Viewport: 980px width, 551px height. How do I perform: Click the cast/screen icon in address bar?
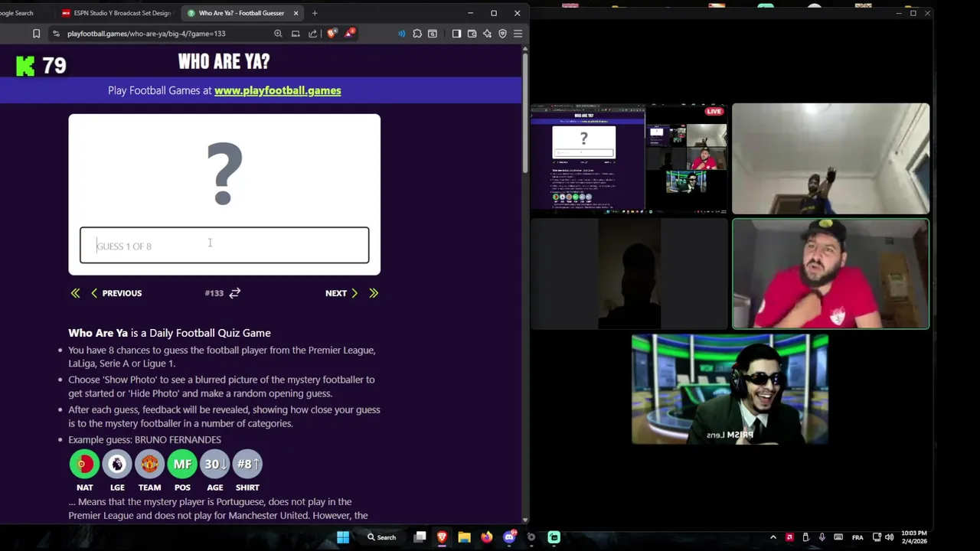pos(296,34)
